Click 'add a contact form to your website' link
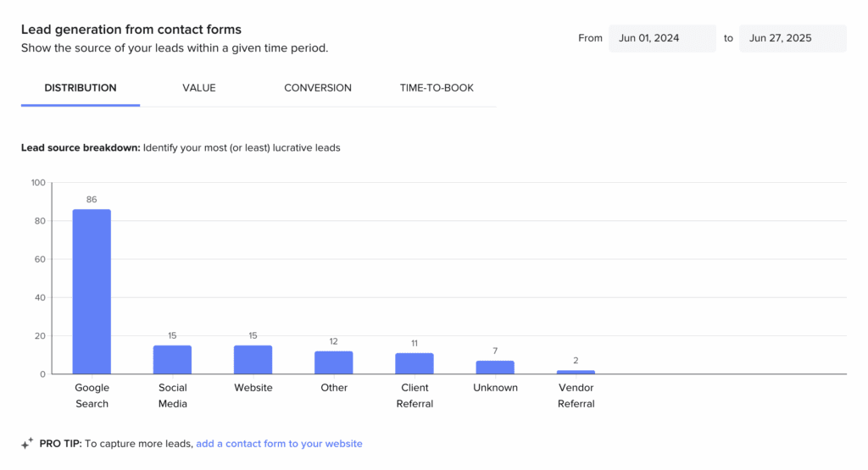The image size is (868, 470). [x=279, y=444]
